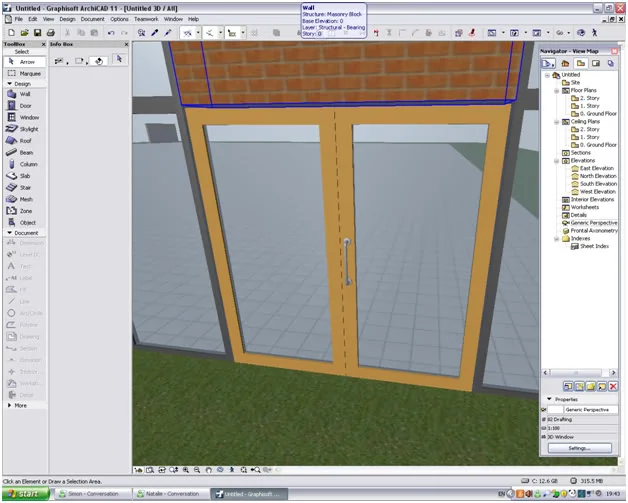Collapse the Elevations tree node
Screen dimensions: 628x503
coord(557,161)
